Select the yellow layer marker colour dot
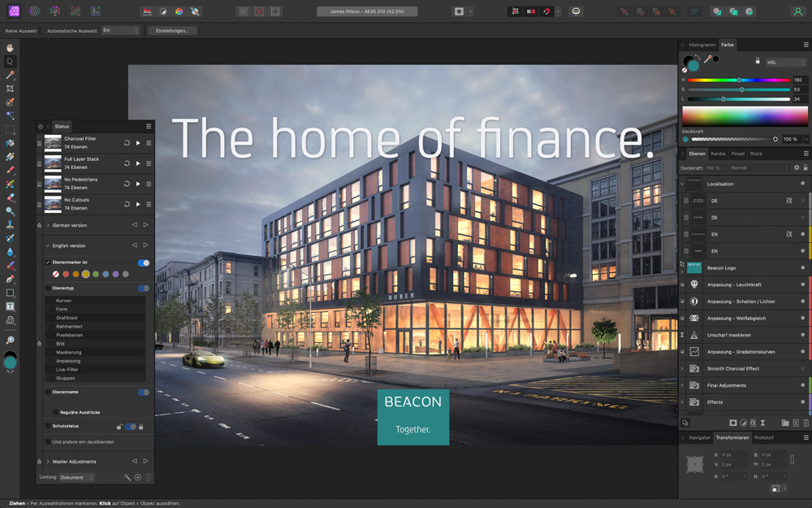The width and height of the screenshot is (812, 508). point(85,274)
